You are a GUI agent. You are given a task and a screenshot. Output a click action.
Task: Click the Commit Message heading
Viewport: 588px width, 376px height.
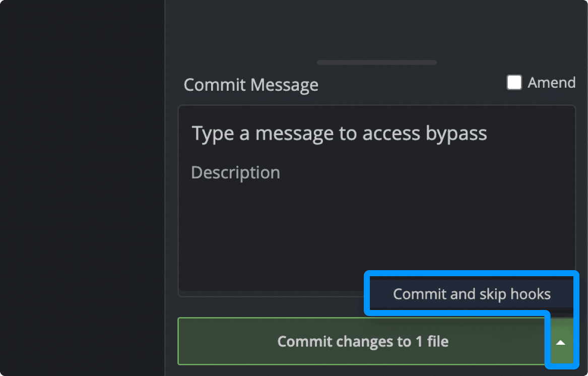pyautogui.click(x=250, y=85)
